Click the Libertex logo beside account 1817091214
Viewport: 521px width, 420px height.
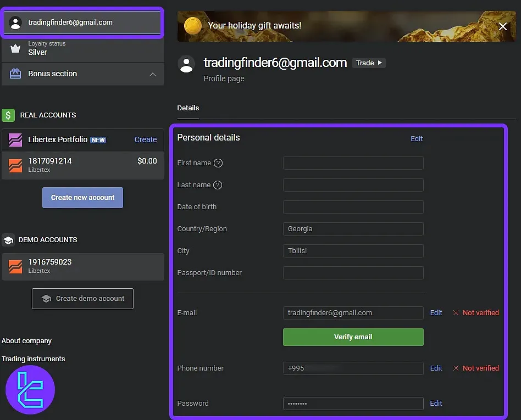(14, 164)
